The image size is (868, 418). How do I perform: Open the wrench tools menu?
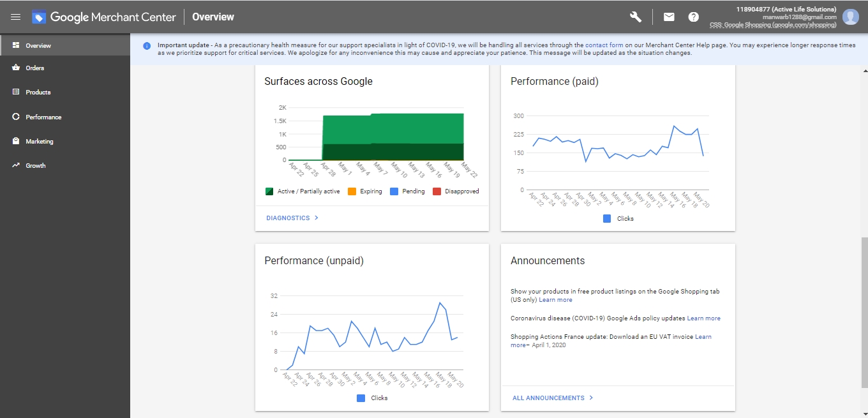point(636,17)
